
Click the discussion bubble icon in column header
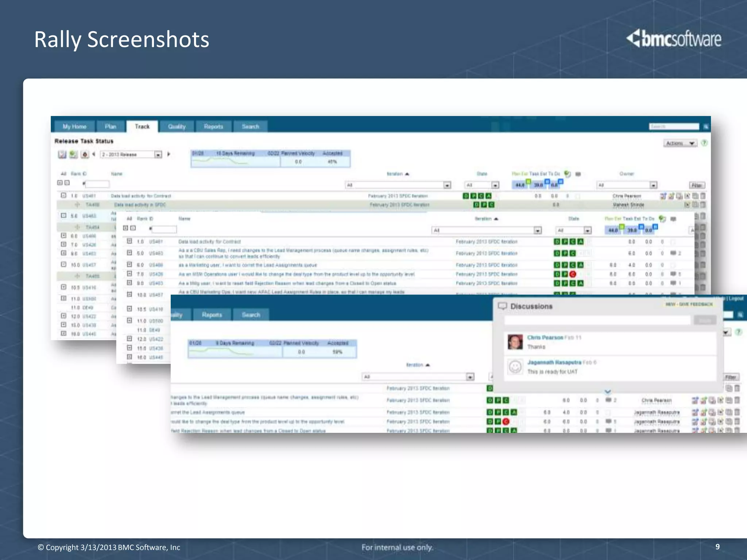[578, 174]
